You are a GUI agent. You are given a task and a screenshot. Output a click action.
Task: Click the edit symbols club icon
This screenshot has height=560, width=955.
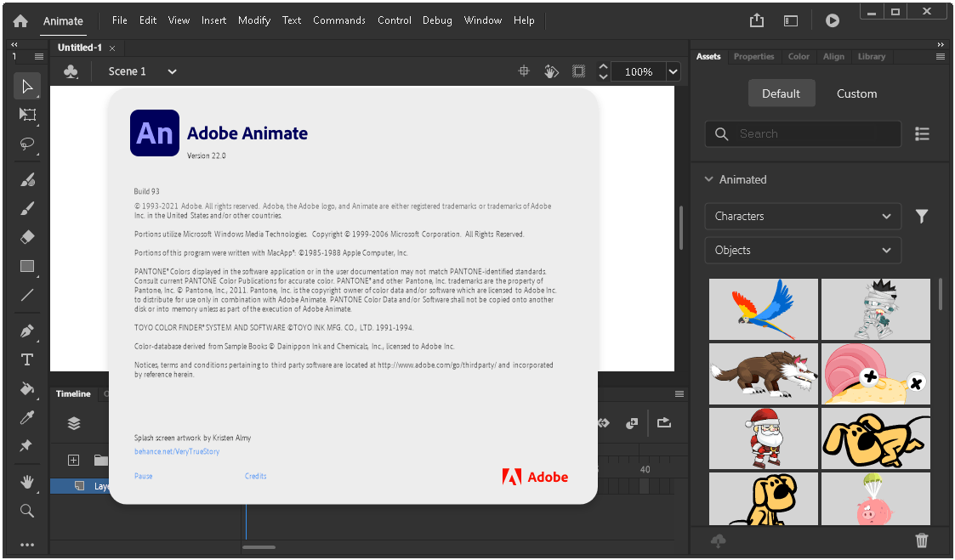[x=71, y=72]
